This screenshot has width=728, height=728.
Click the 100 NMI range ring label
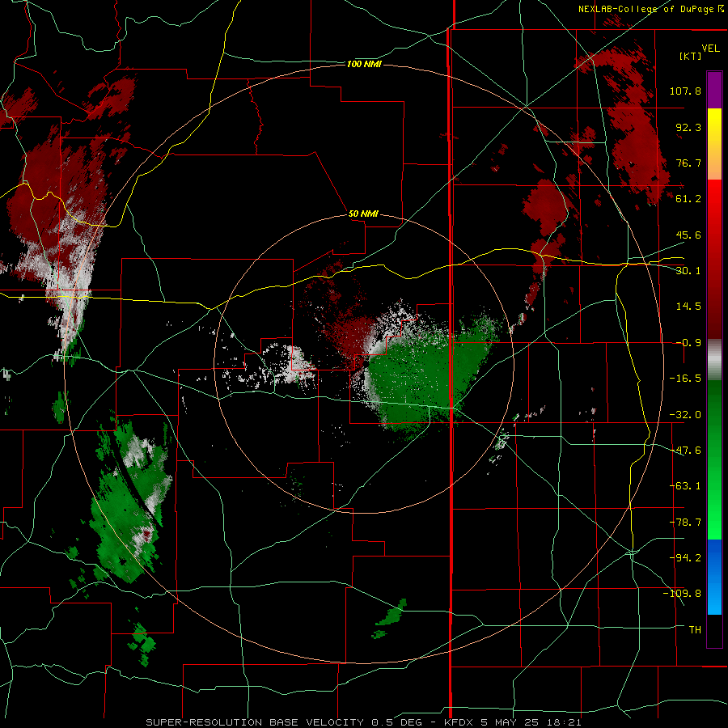[x=364, y=64]
